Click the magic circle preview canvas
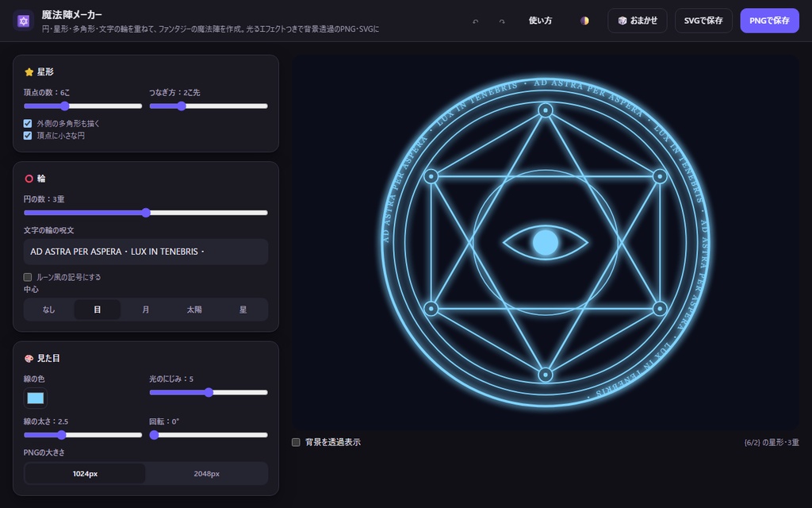The width and height of the screenshot is (812, 508). (x=546, y=242)
